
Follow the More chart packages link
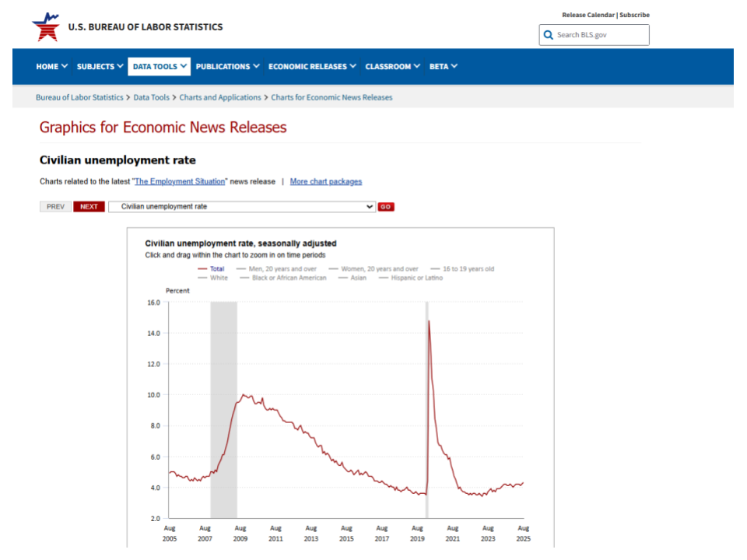click(325, 182)
